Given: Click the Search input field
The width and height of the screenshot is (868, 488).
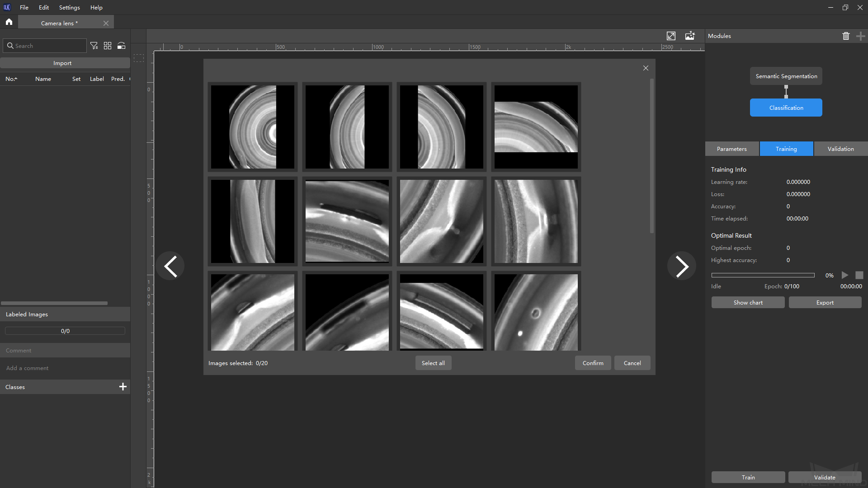Looking at the screenshot, I should pos(45,46).
